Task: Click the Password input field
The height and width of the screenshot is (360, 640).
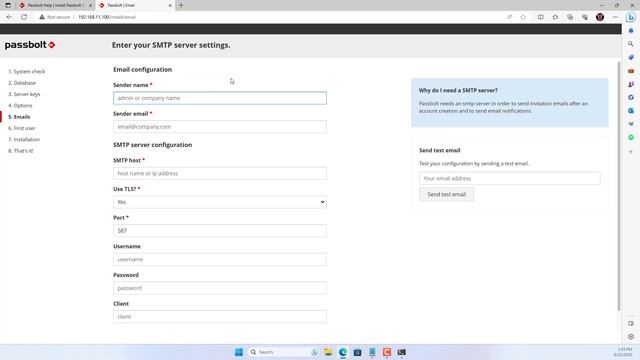Action: [x=220, y=288]
